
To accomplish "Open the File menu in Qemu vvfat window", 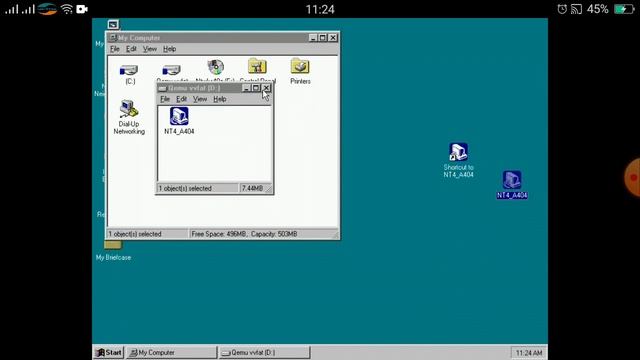I will (165, 99).
